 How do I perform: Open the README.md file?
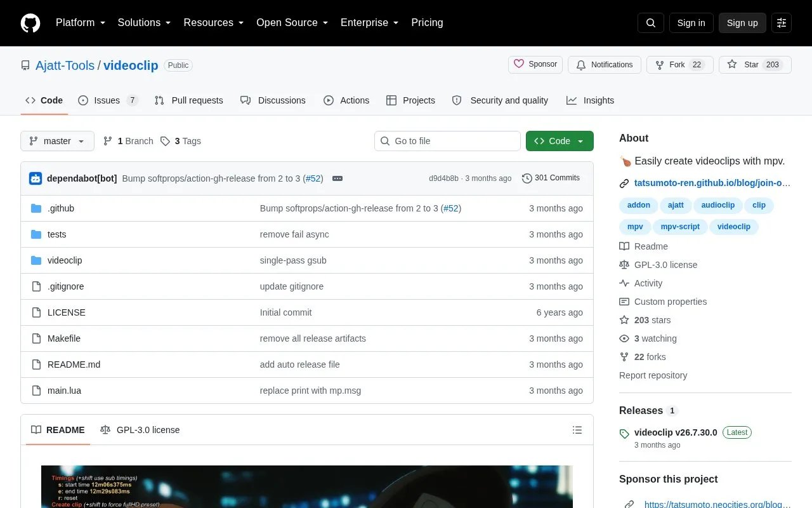(74, 364)
